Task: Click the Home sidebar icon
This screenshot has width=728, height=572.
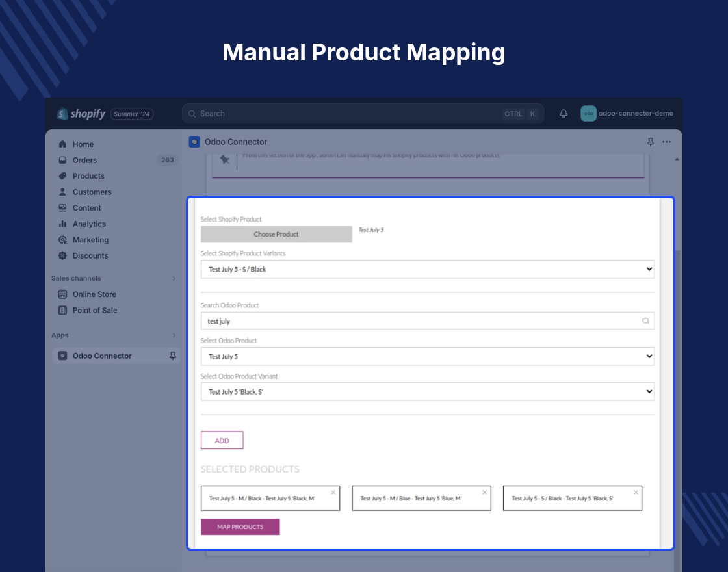Action: point(62,144)
